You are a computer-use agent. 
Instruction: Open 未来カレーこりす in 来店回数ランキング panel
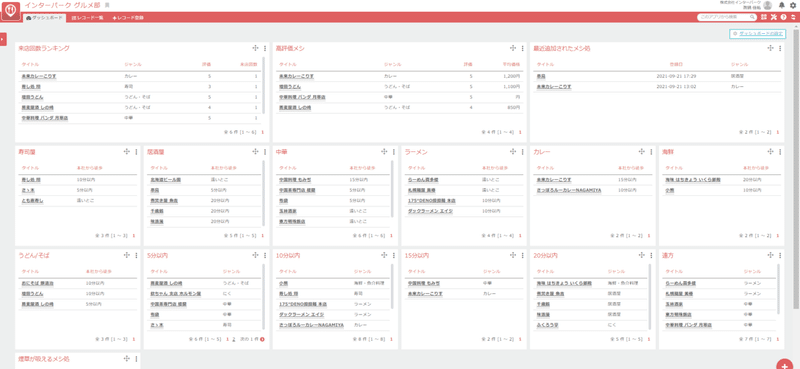[x=39, y=76]
